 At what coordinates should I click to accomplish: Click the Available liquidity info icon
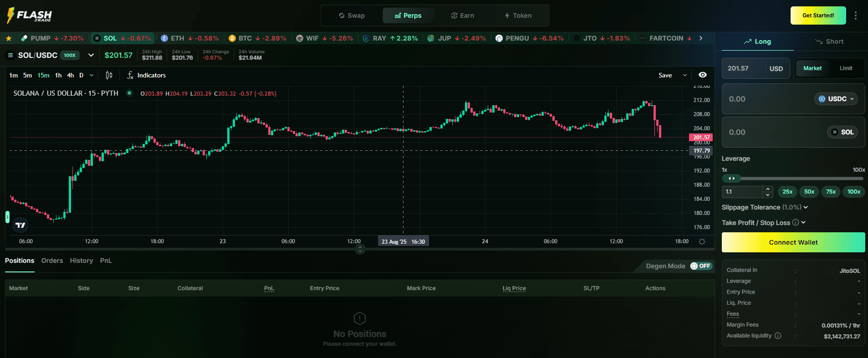point(778,336)
